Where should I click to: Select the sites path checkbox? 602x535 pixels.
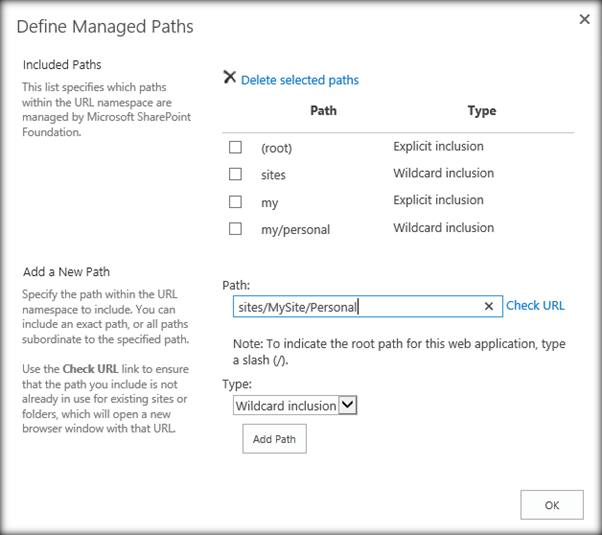[236, 174]
